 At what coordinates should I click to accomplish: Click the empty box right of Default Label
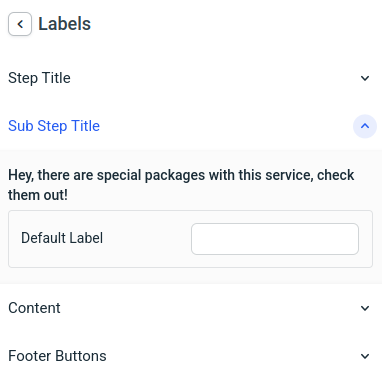click(275, 239)
